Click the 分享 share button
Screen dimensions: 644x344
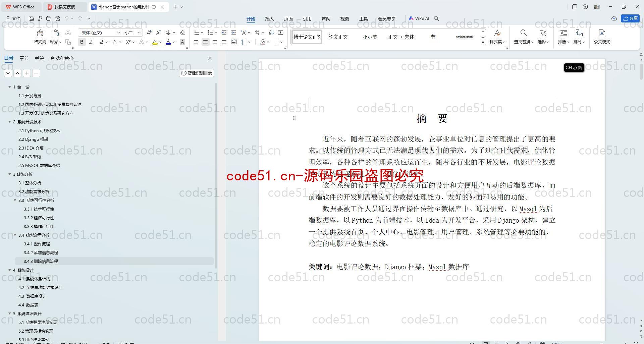coord(630,18)
